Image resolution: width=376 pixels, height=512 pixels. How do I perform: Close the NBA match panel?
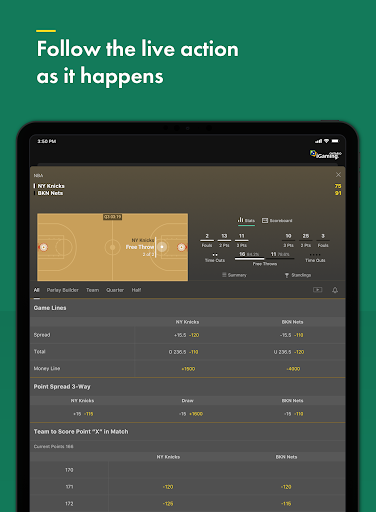(x=338, y=175)
